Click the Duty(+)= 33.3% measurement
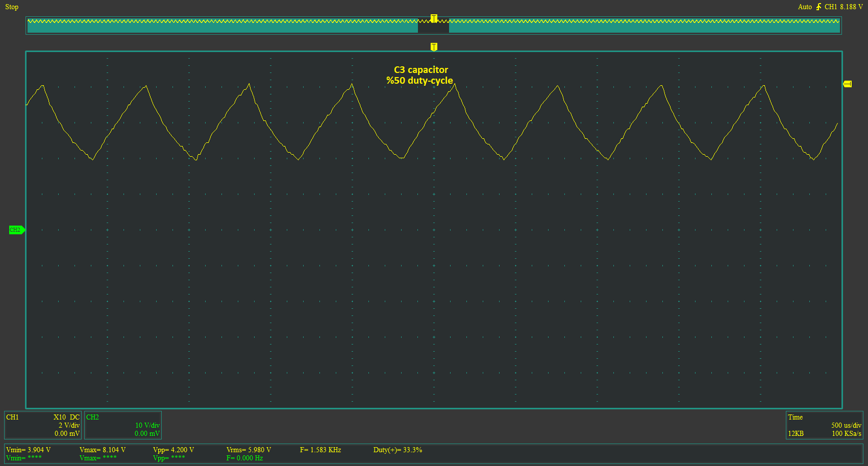 [x=398, y=450]
